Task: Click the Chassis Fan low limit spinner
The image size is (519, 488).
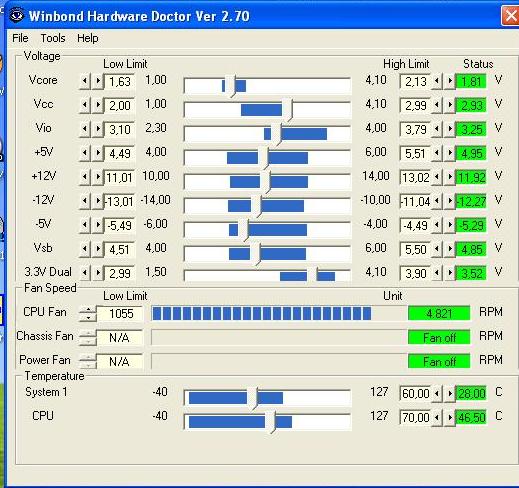Action: point(88,337)
